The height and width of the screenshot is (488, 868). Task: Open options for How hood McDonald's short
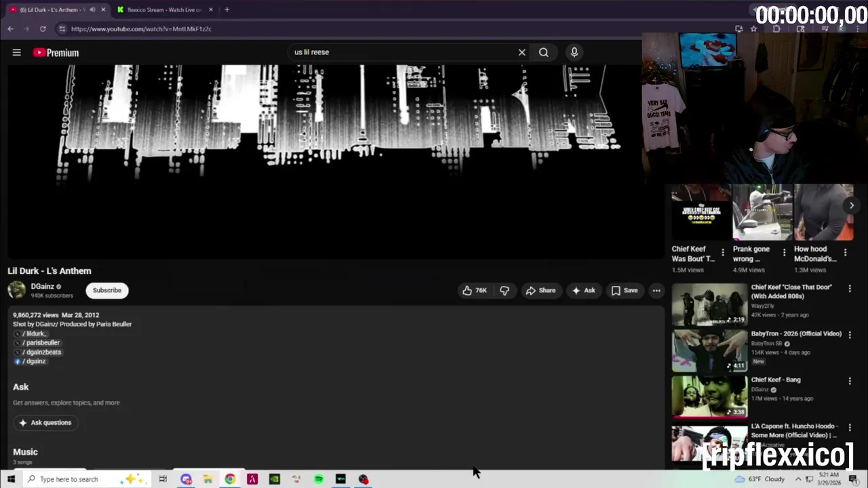(845, 252)
